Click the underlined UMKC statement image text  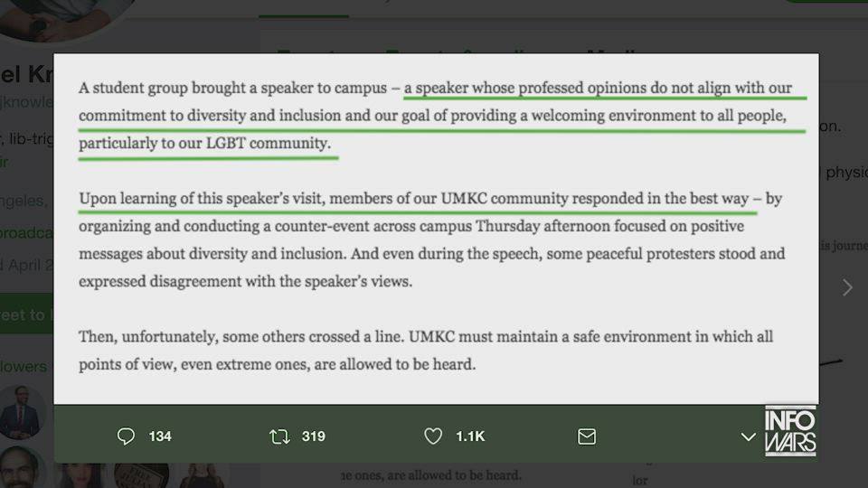tap(436, 226)
